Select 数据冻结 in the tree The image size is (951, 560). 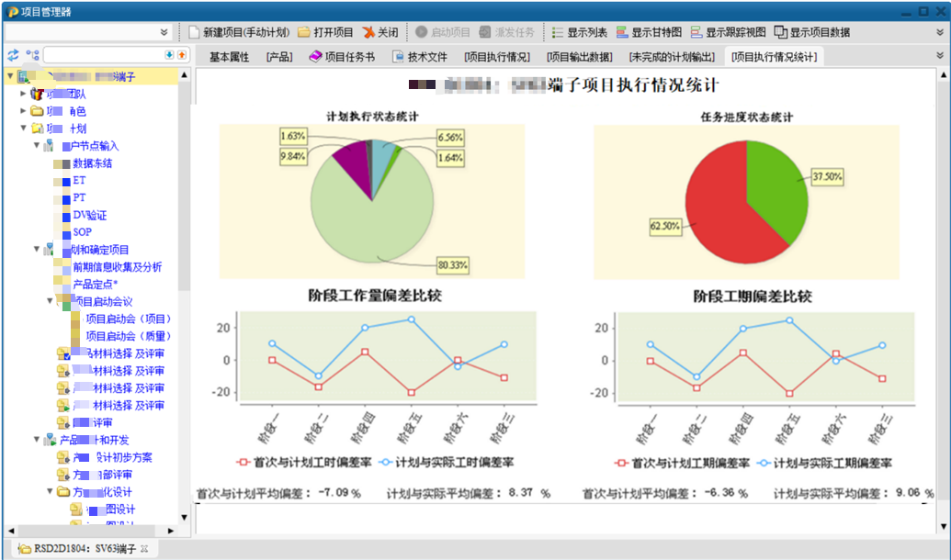tap(92, 163)
